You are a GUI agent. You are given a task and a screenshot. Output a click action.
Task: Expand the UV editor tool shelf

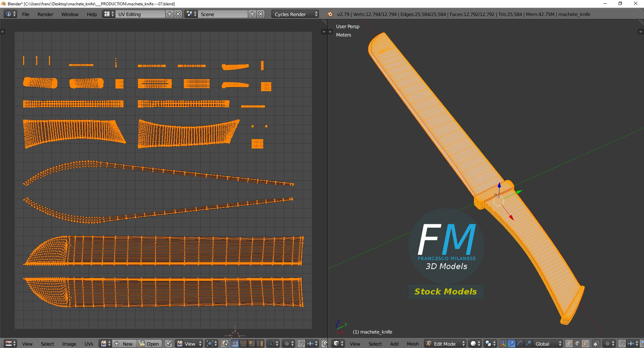[2, 32]
